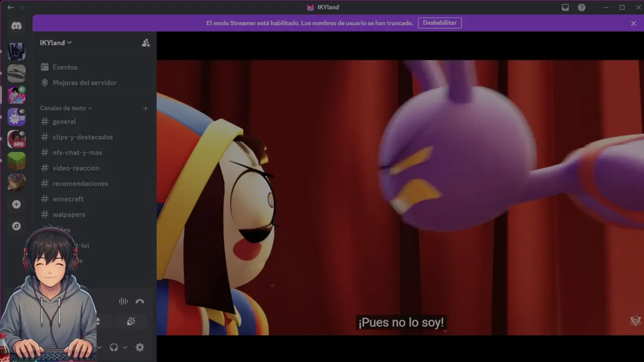Click the Deshabilitar streamer mode button

click(440, 23)
